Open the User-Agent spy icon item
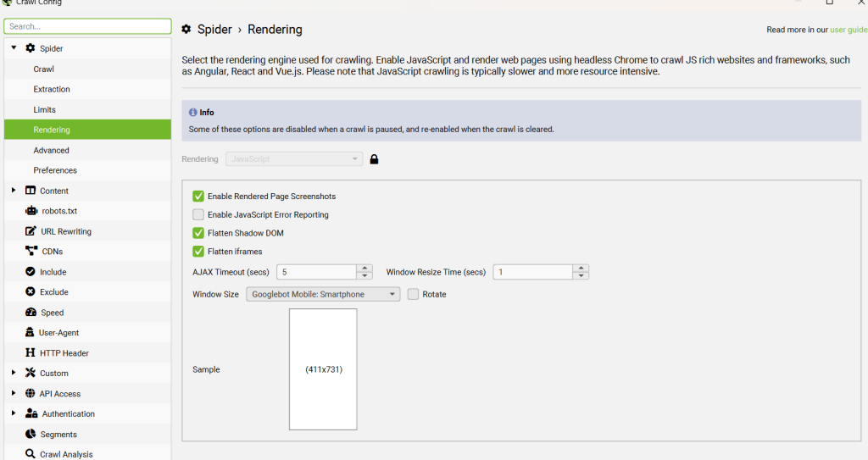868x460 pixels. [30, 332]
